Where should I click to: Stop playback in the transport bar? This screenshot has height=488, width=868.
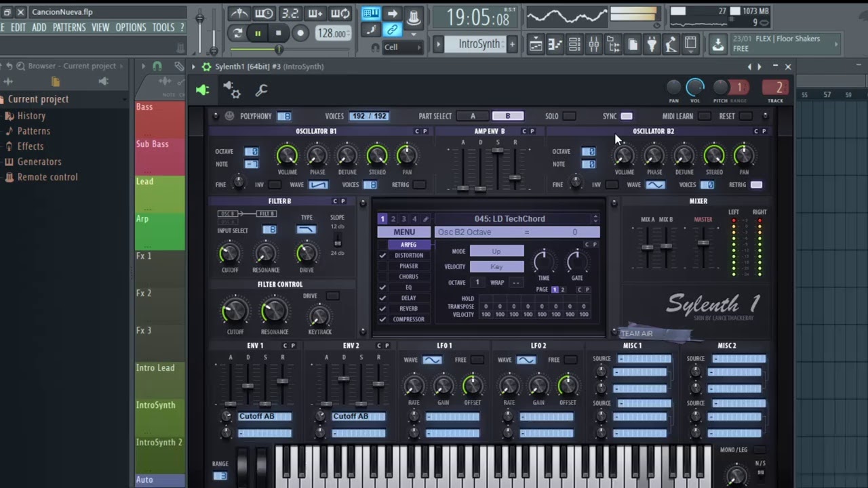[x=278, y=33]
